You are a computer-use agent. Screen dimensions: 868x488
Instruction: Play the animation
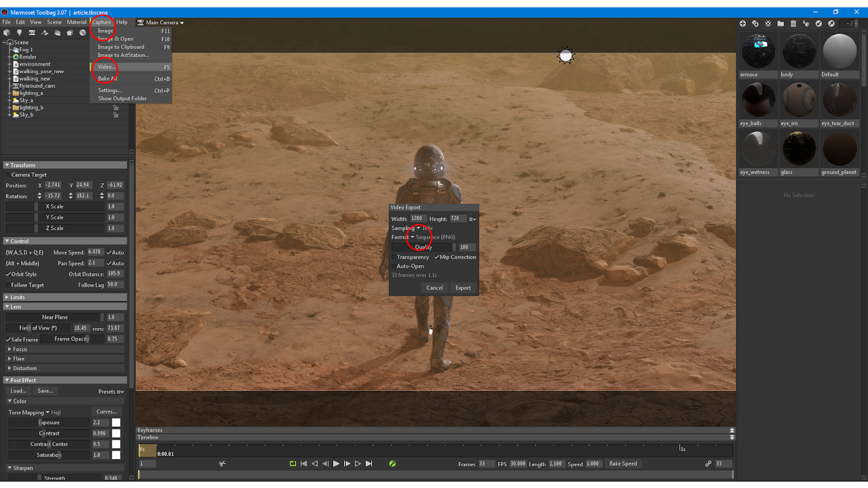point(336,464)
